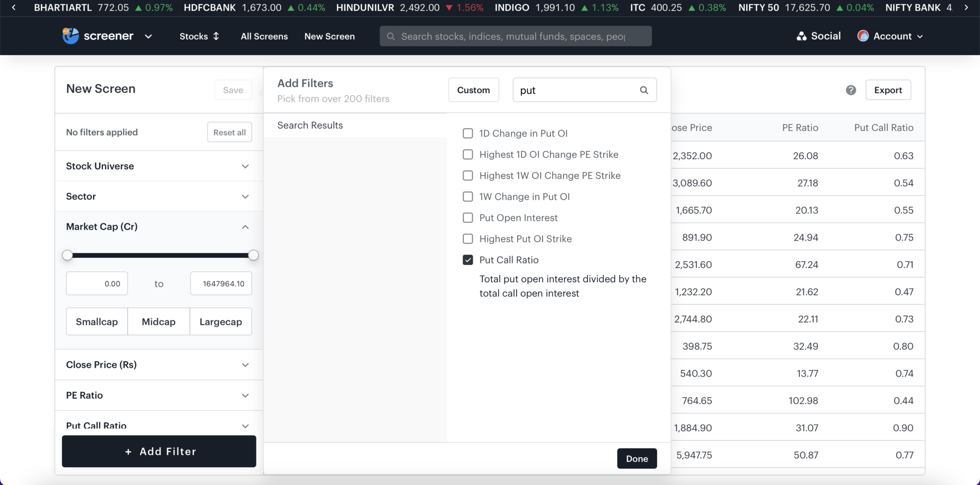Check the 1D Change in Put OI filter

point(468,133)
